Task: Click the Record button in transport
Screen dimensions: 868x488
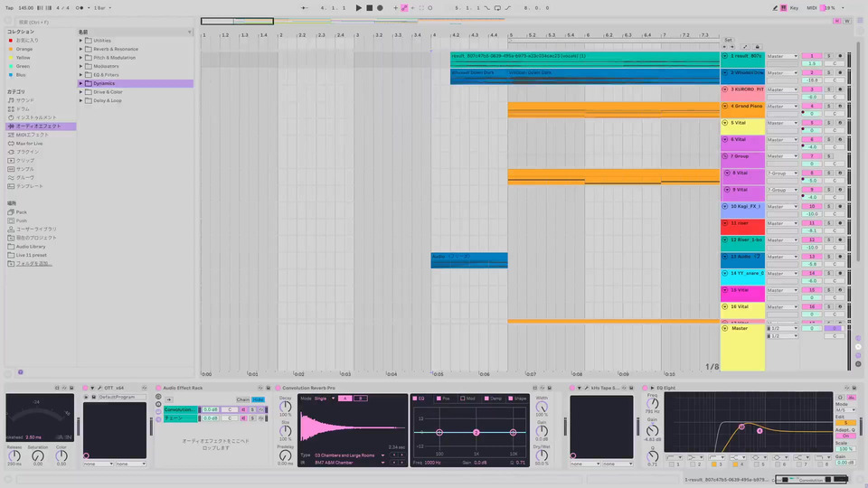Action: pyautogui.click(x=380, y=7)
